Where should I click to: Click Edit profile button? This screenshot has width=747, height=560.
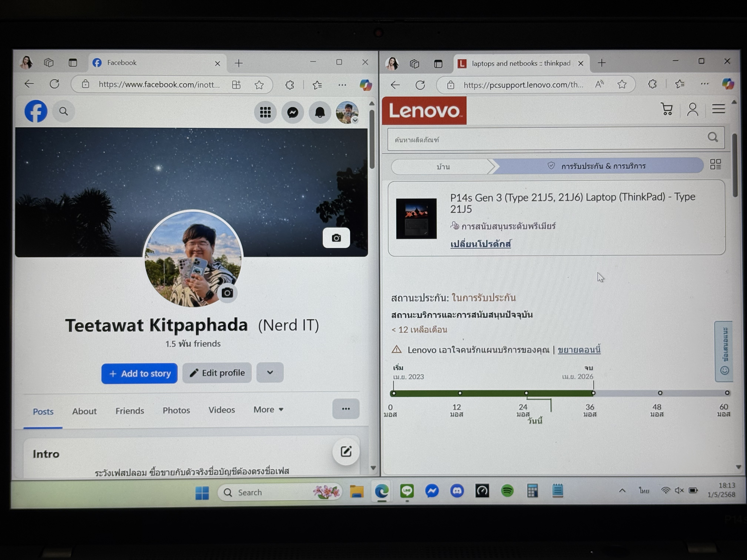217,373
